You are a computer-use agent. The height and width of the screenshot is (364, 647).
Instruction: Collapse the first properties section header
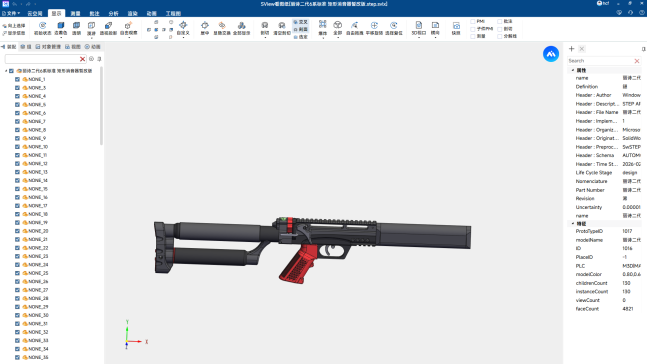point(573,70)
